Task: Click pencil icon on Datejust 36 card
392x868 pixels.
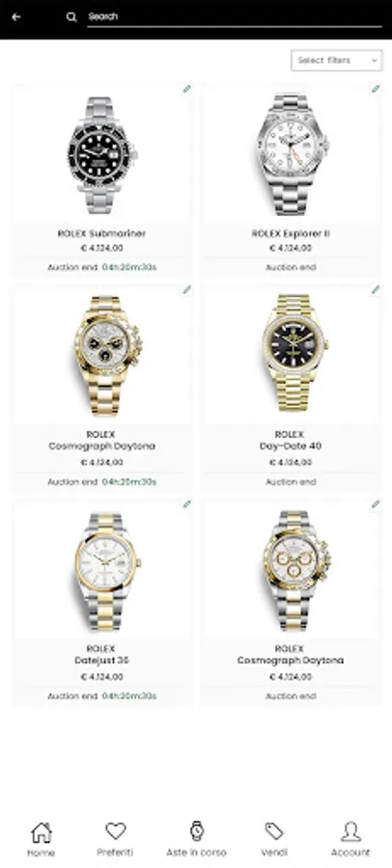Action: coord(187,503)
